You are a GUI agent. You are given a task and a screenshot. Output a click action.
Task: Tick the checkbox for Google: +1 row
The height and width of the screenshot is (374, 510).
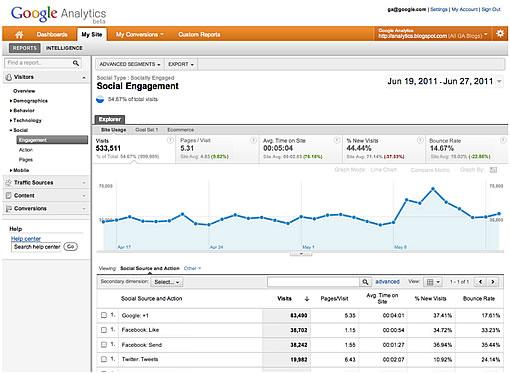point(104,315)
